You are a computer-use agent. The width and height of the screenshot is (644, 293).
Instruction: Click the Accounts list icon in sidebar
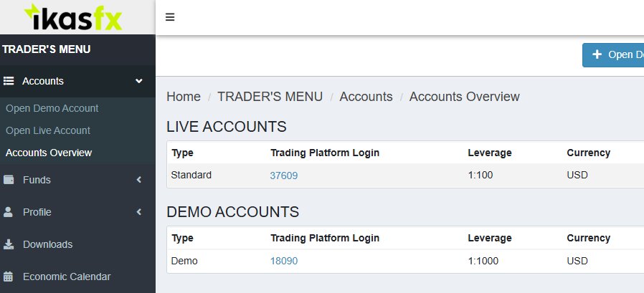point(9,82)
